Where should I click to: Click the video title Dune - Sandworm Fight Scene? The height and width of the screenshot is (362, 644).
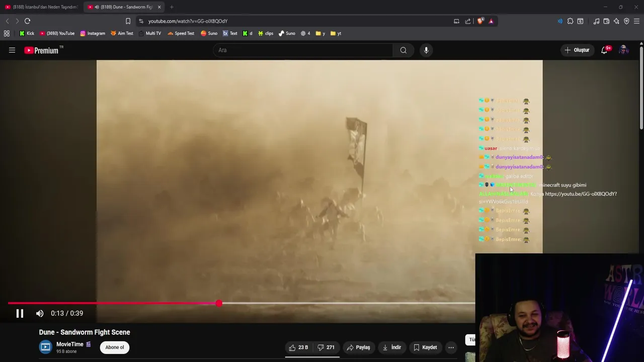85,332
